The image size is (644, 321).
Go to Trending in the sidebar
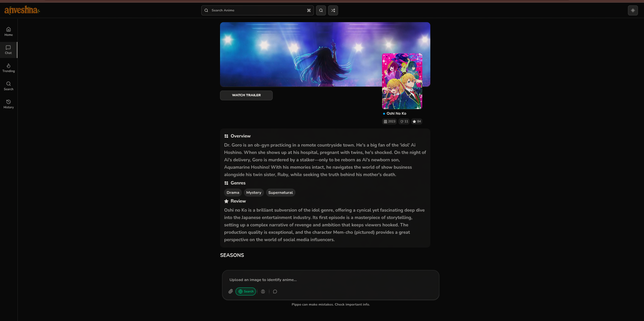click(8, 68)
